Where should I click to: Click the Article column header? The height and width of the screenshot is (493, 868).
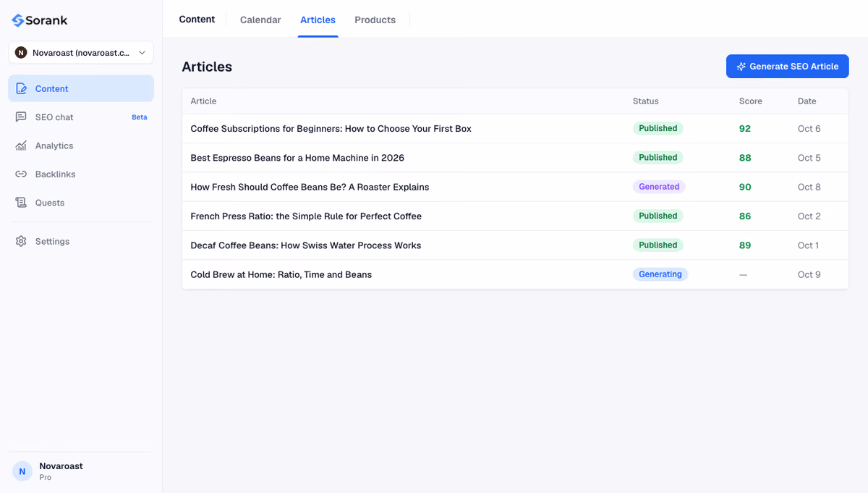[203, 101]
